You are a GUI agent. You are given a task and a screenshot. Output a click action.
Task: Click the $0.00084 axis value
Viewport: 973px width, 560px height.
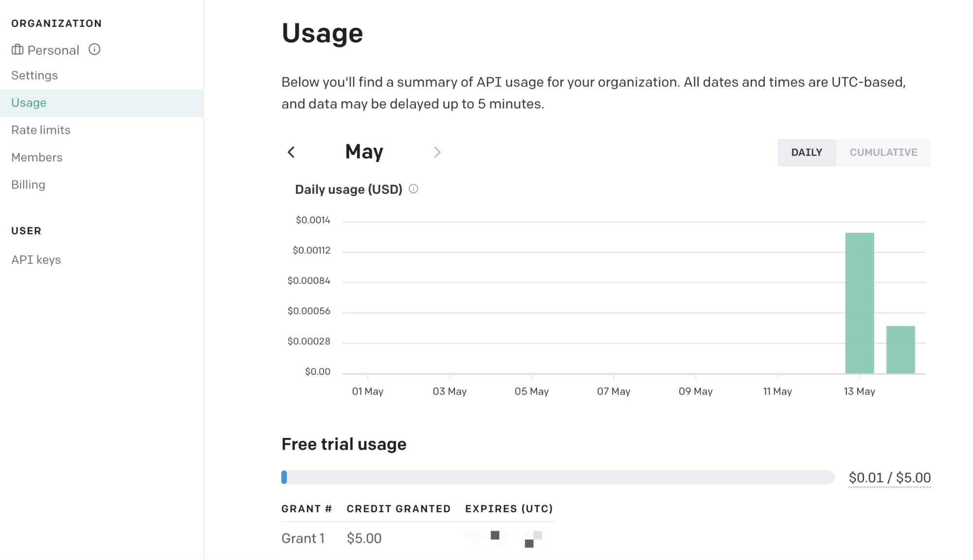point(309,280)
